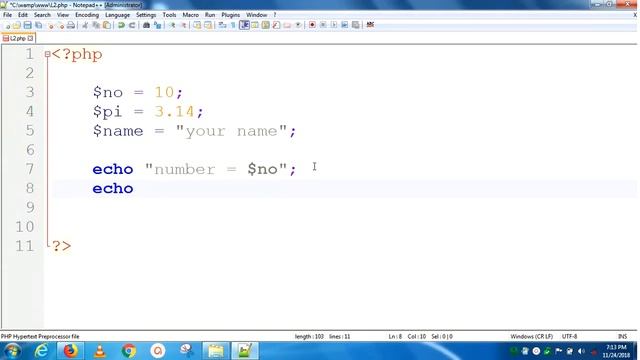Click the Save Recorded Macro icon
This screenshot has width=640, height=360.
click(356, 25)
